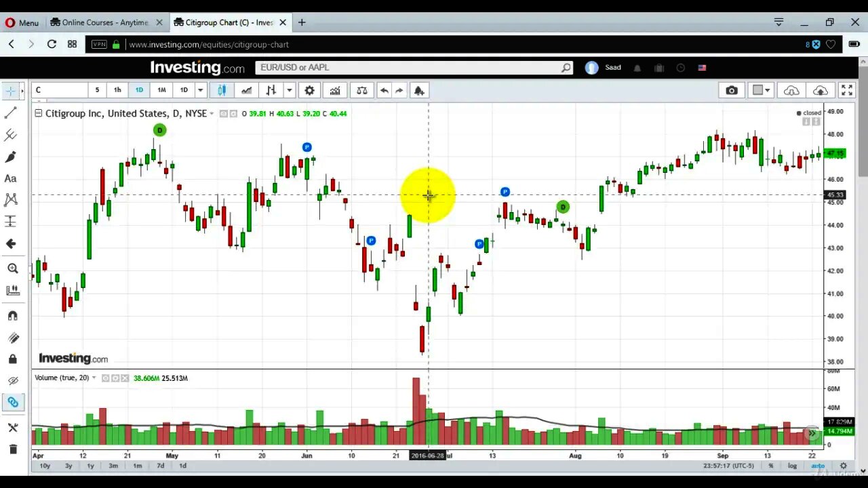868x488 pixels.
Task: Select the 5 minute interval
Action: (x=97, y=90)
